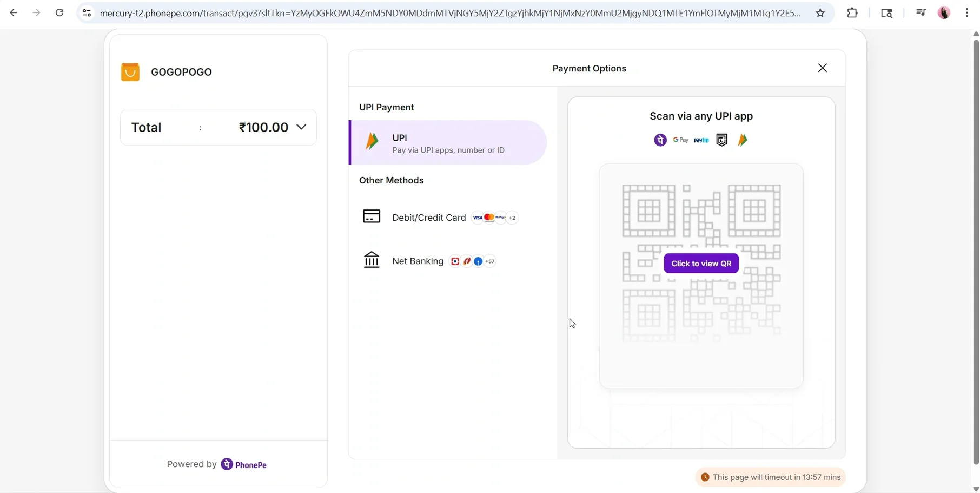980x493 pixels.
Task: Expand the Total amount chevron
Action: tap(301, 127)
